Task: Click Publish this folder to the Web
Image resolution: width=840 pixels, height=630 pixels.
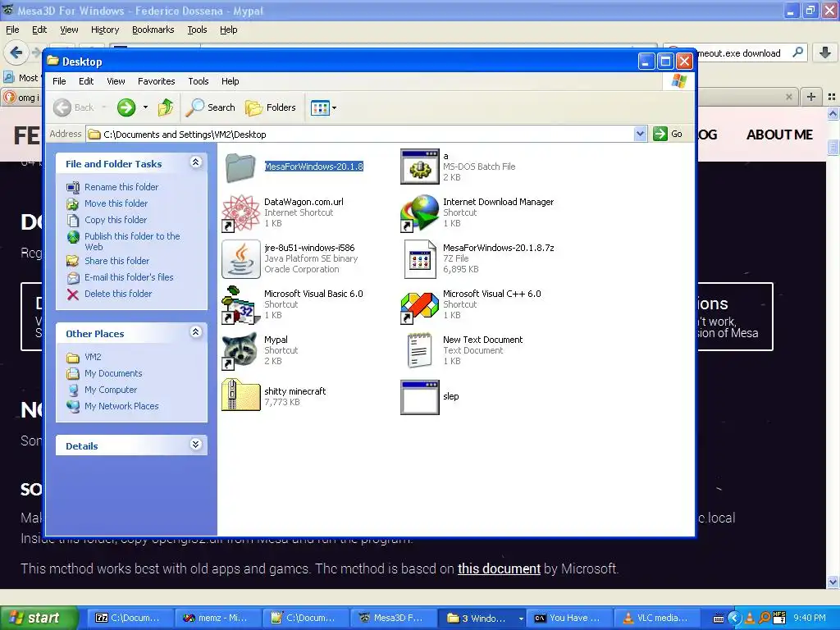Action: click(132, 242)
